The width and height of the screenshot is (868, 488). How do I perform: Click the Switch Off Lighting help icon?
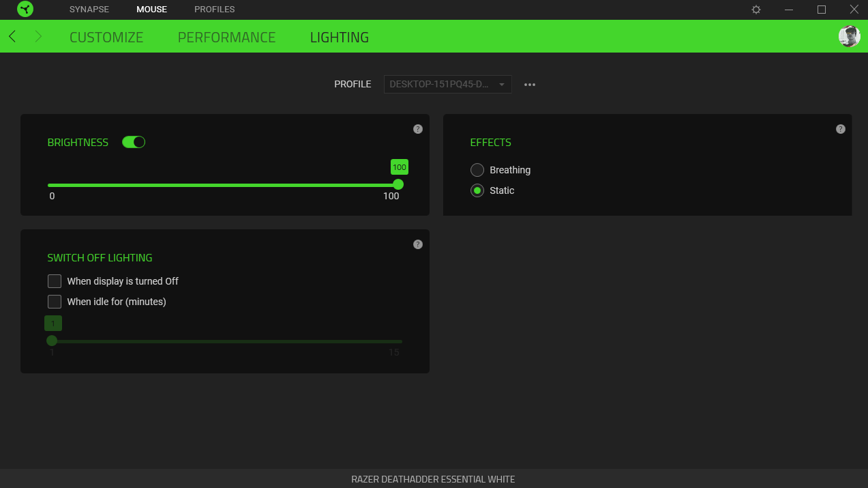(x=418, y=244)
